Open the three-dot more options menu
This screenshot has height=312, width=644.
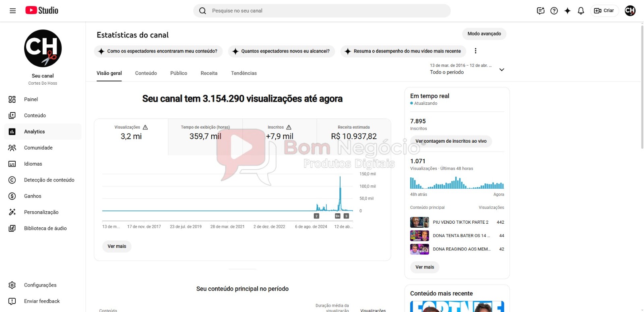475,51
